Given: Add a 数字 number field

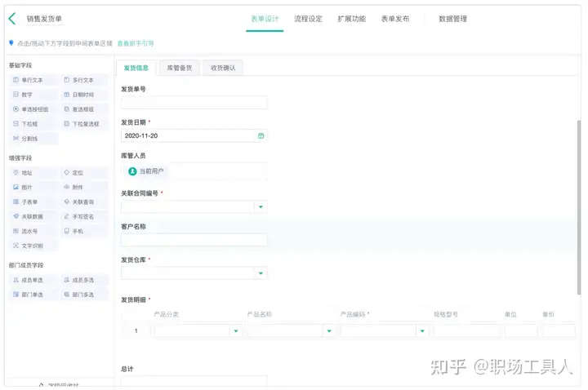Looking at the screenshot, I should click(33, 95).
